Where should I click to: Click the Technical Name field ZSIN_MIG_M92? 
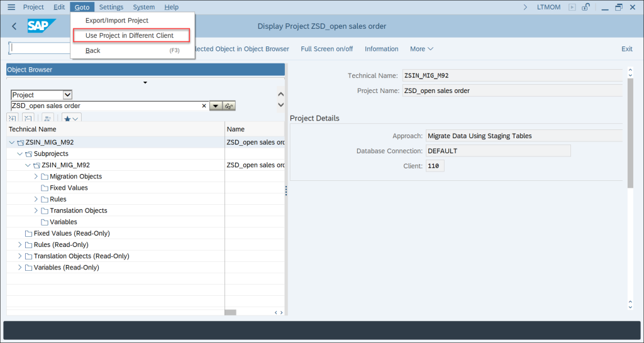click(x=512, y=75)
